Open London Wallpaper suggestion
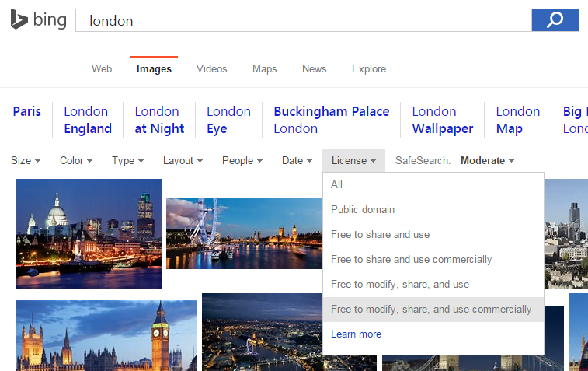Image resolution: width=588 pixels, height=371 pixels. pyautogui.click(x=443, y=120)
